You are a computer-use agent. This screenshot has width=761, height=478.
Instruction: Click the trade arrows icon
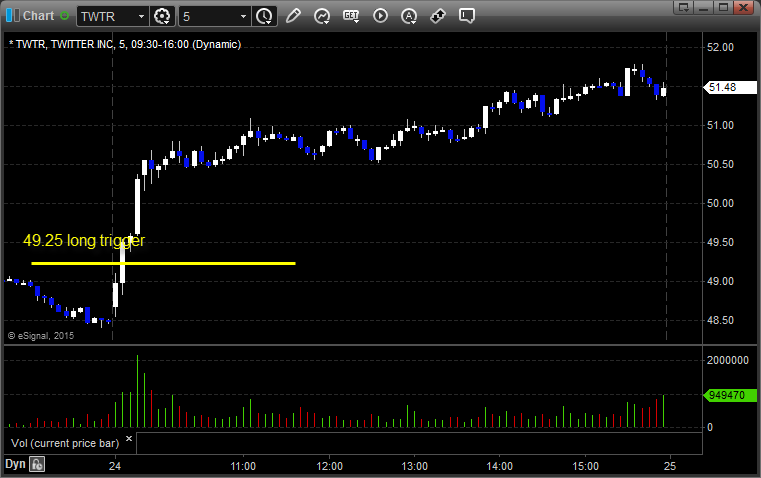(x=438, y=16)
